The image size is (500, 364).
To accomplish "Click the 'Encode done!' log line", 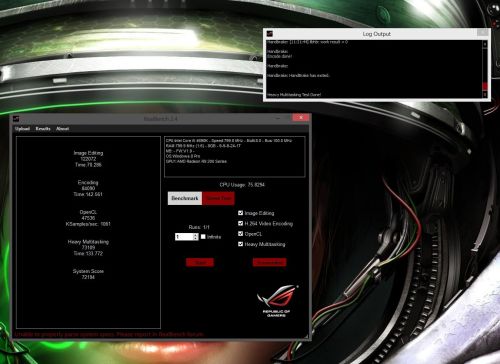I will (279, 56).
